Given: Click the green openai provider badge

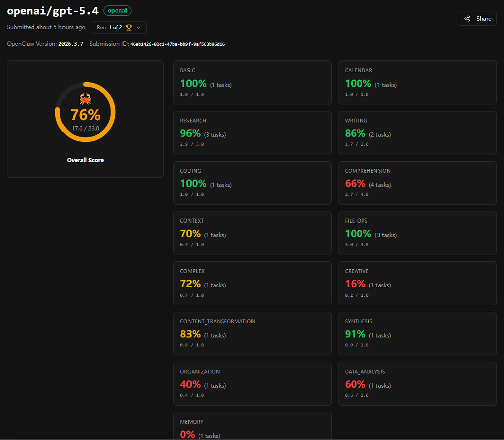Looking at the screenshot, I should [117, 10].
